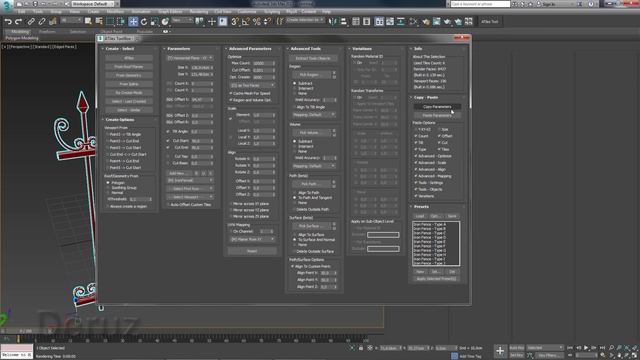
Task: Click the Copy Parameters button
Action: coord(437,107)
